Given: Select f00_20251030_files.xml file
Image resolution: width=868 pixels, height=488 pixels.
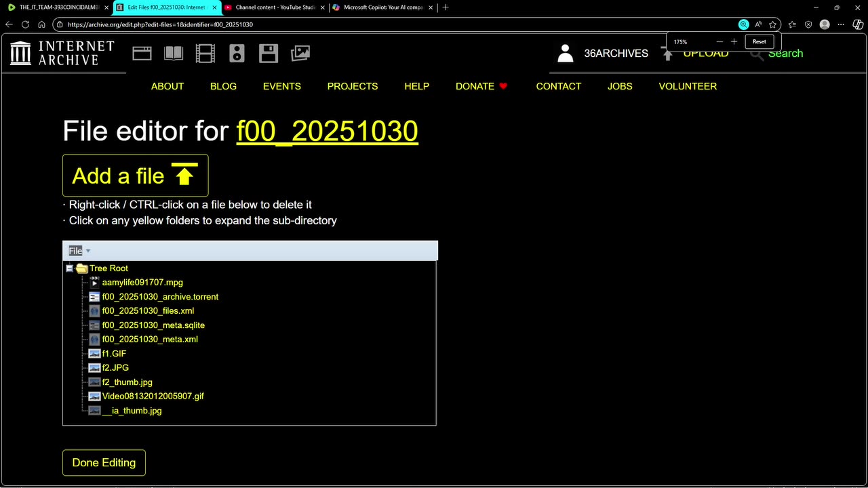Looking at the screenshot, I should coord(148,311).
